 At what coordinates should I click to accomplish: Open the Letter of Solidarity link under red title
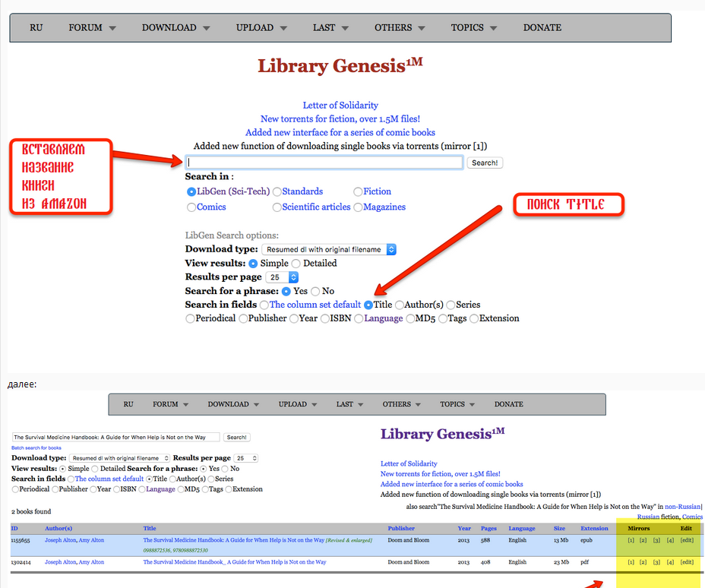340,105
